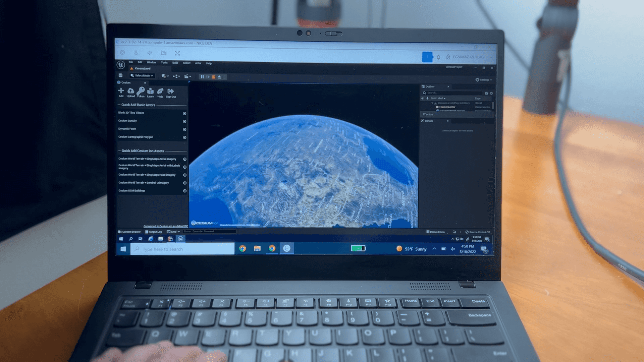Open the Window menu
This screenshot has width=644, height=362.
(x=151, y=62)
